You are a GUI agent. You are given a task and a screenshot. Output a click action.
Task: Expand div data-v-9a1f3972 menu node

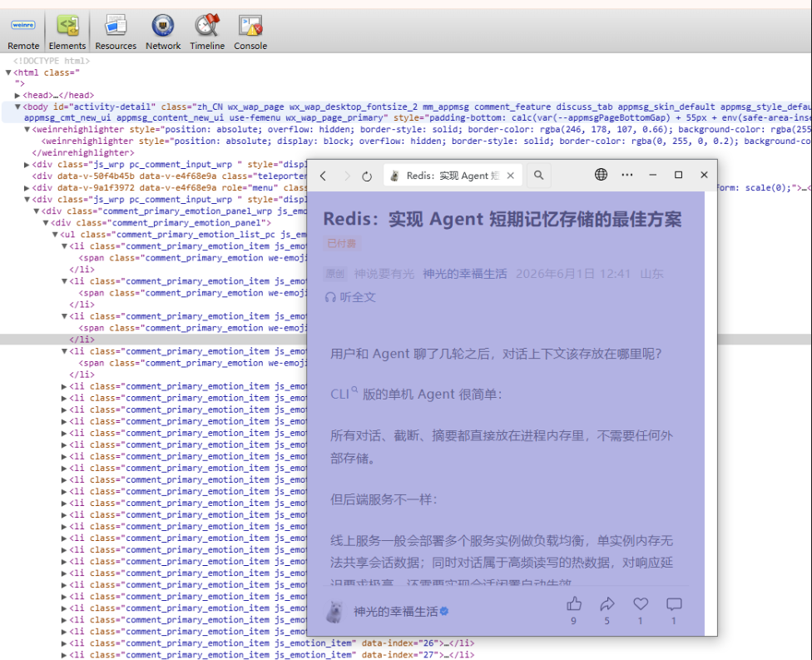click(27, 187)
